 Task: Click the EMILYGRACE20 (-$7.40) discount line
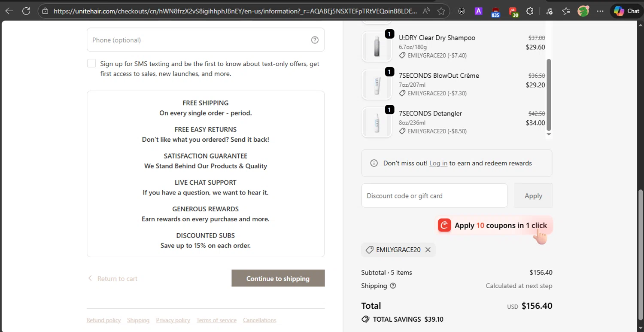click(x=433, y=55)
